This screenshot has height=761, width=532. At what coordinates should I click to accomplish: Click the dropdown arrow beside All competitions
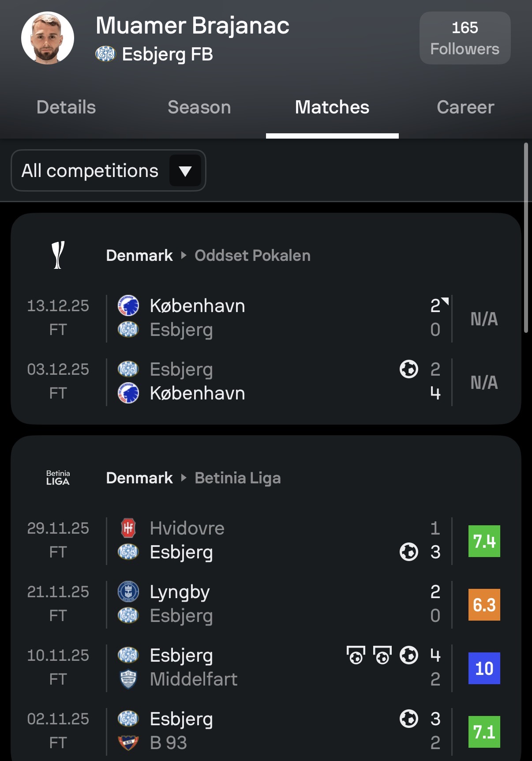(x=185, y=171)
